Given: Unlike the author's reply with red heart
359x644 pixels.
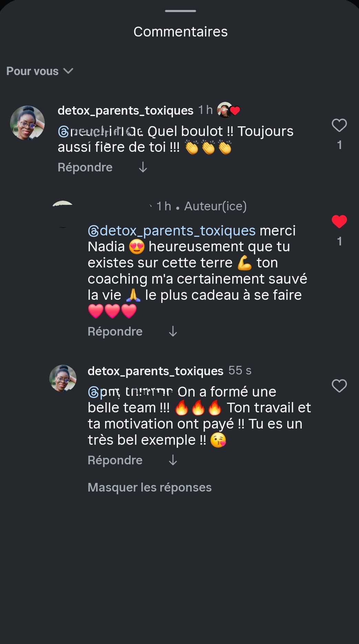Looking at the screenshot, I should (339, 222).
